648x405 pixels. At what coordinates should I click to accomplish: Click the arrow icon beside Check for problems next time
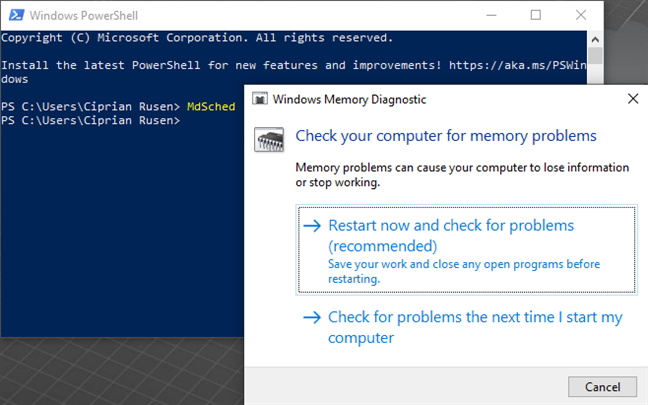click(x=312, y=317)
